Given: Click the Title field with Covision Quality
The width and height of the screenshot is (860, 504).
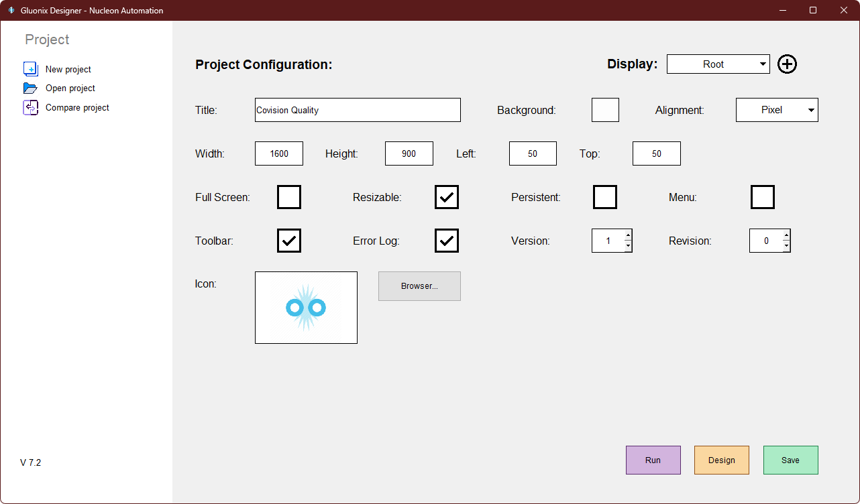Looking at the screenshot, I should (x=358, y=110).
